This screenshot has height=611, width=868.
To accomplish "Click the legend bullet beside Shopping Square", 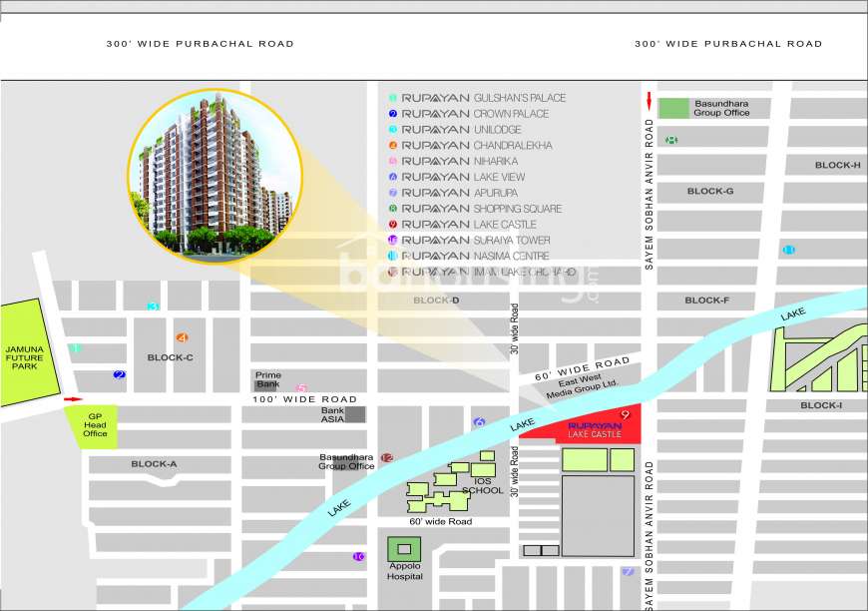I will pyautogui.click(x=392, y=209).
